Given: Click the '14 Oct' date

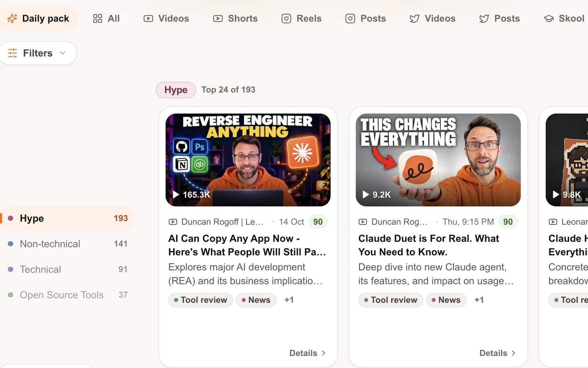Looking at the screenshot, I should (291, 222).
